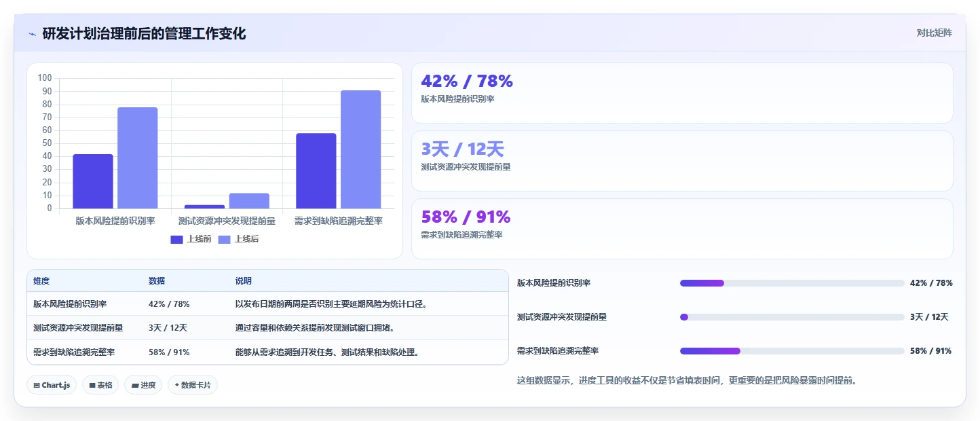Select the 测试资源冲突发现提前量 table row label

pos(78,328)
